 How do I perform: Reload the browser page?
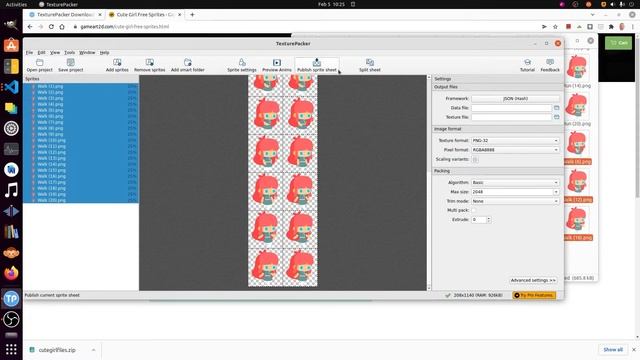[51, 27]
